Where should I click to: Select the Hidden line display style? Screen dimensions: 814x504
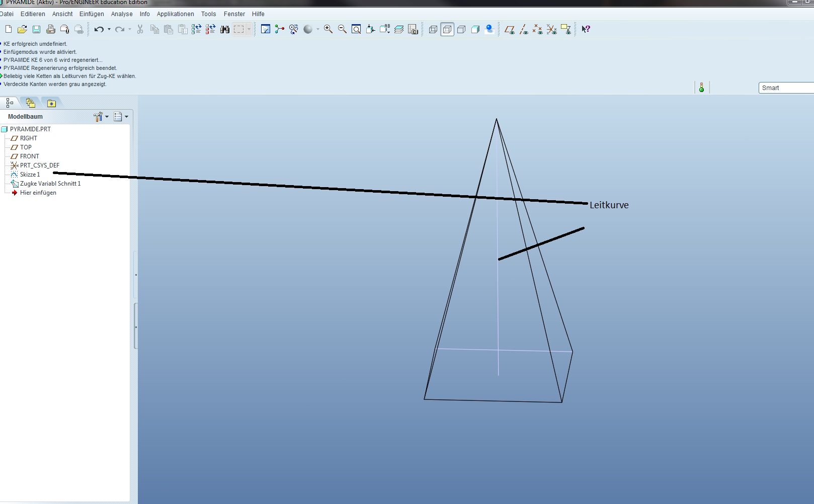coord(447,29)
